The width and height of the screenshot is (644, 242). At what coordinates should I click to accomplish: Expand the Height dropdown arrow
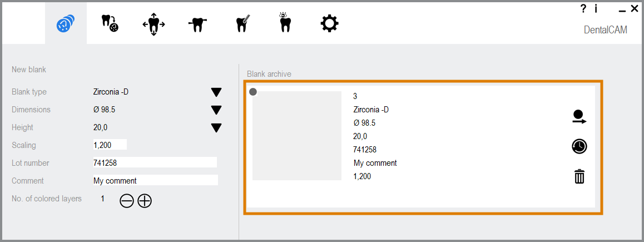click(x=216, y=128)
